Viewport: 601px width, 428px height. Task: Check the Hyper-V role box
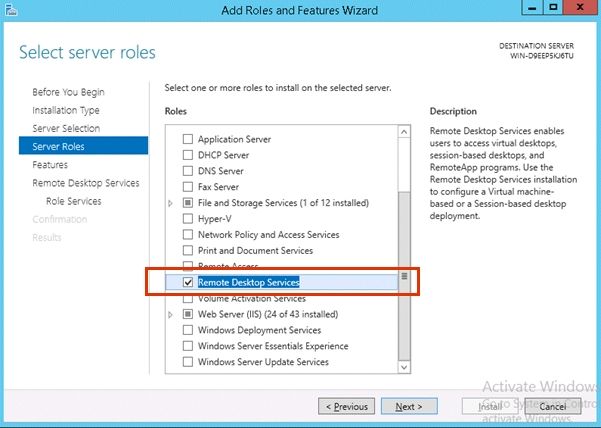[x=188, y=219]
